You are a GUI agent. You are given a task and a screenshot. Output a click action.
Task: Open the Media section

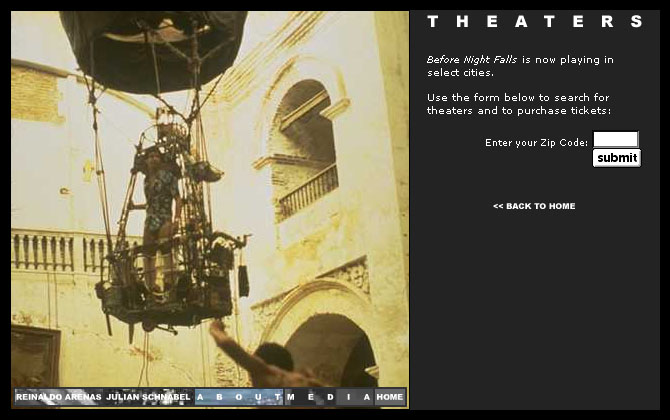(x=328, y=397)
